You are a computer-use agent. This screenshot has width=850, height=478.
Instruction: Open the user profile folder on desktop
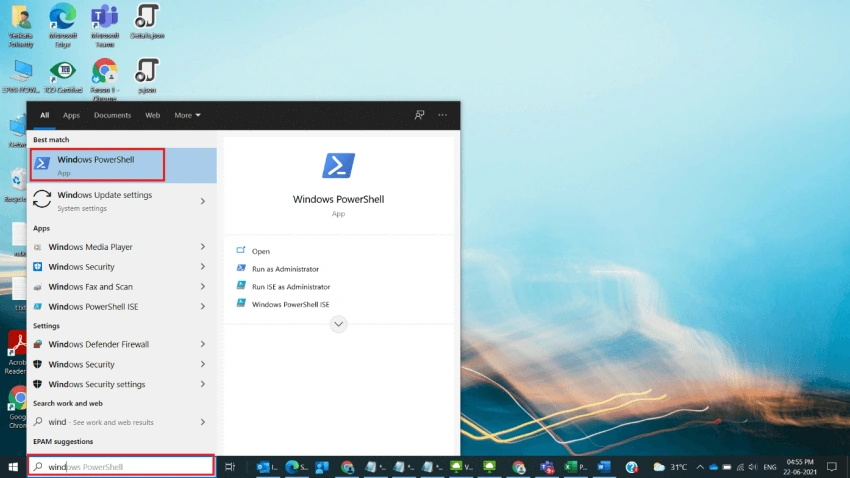click(x=21, y=25)
